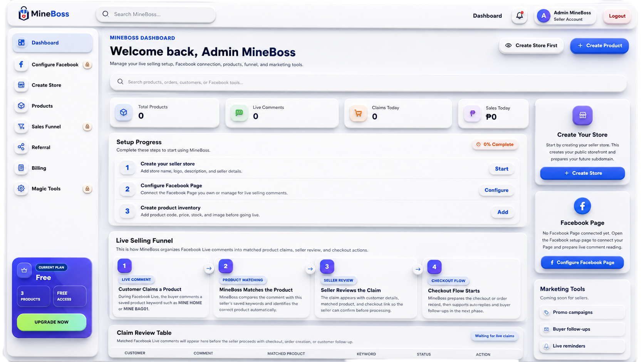Click the COMMENT column header

tap(203, 353)
